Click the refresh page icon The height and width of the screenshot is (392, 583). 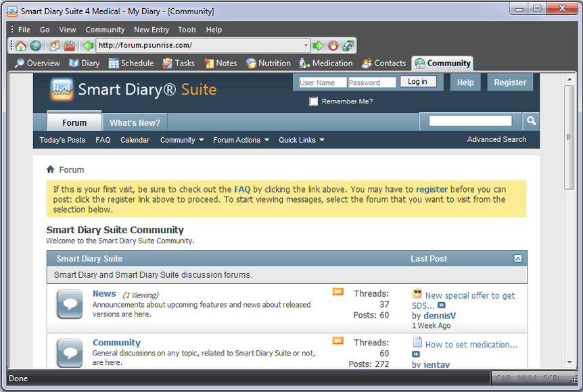(348, 46)
